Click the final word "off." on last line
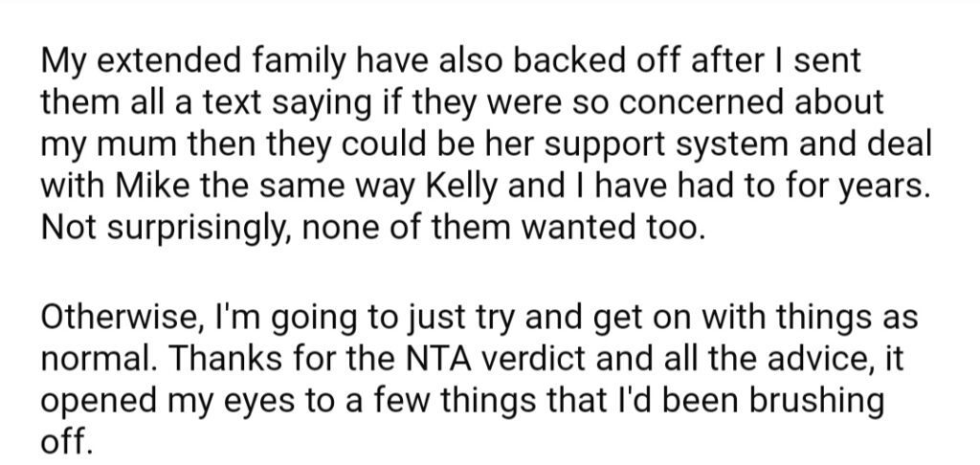 [x=67, y=442]
